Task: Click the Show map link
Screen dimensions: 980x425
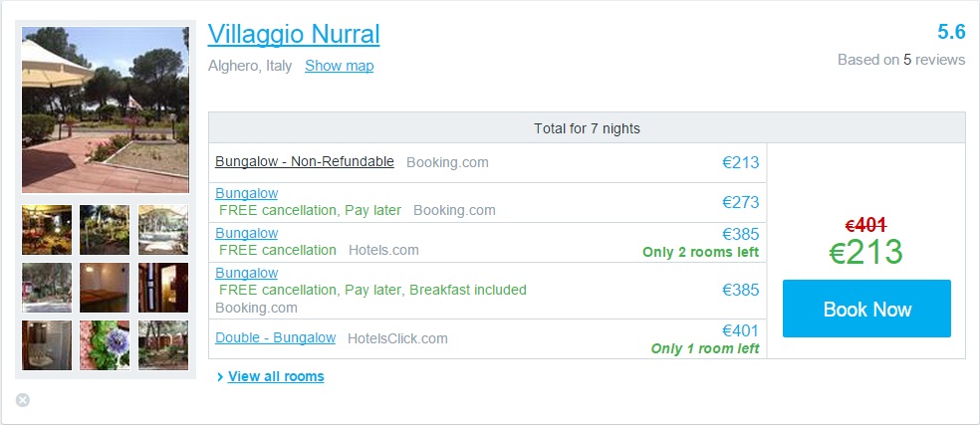Action: click(x=339, y=66)
